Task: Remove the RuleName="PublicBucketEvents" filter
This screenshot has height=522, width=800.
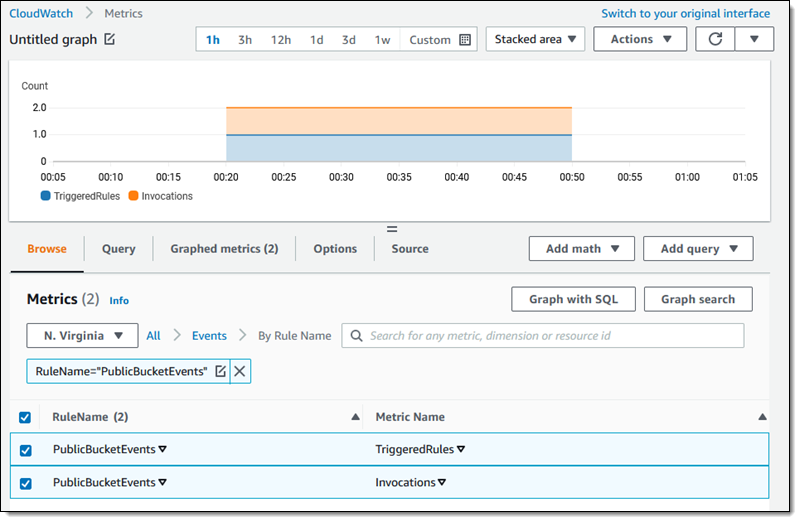Action: [x=240, y=371]
